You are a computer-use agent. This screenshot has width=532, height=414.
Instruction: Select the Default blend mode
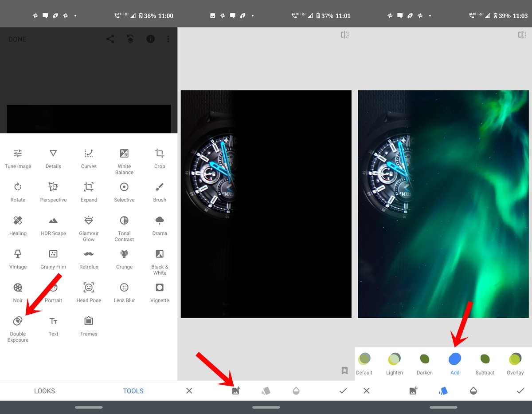[364, 363]
